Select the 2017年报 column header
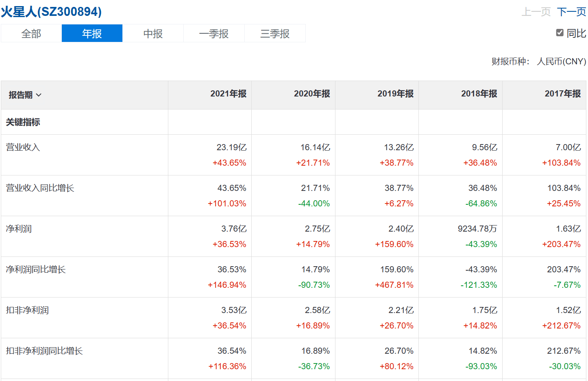The height and width of the screenshot is (381, 588). coord(563,94)
